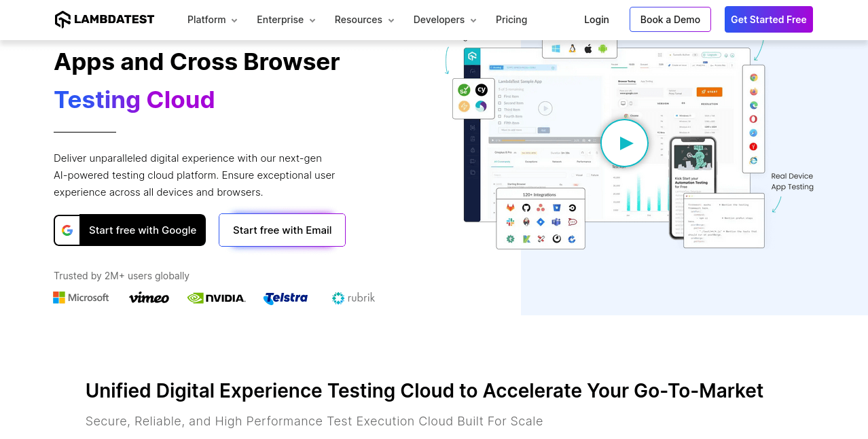The height and width of the screenshot is (439, 868).
Task: Click the LambdaTest logo in the navbar
Action: (104, 19)
